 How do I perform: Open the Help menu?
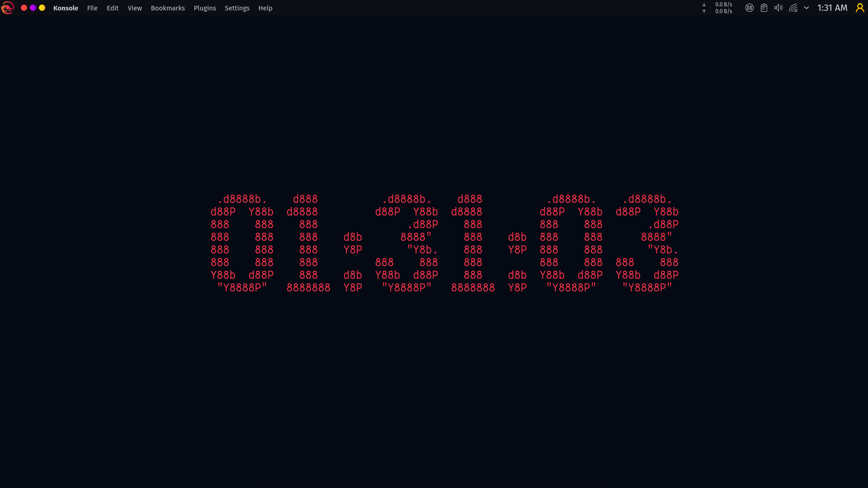click(x=265, y=8)
